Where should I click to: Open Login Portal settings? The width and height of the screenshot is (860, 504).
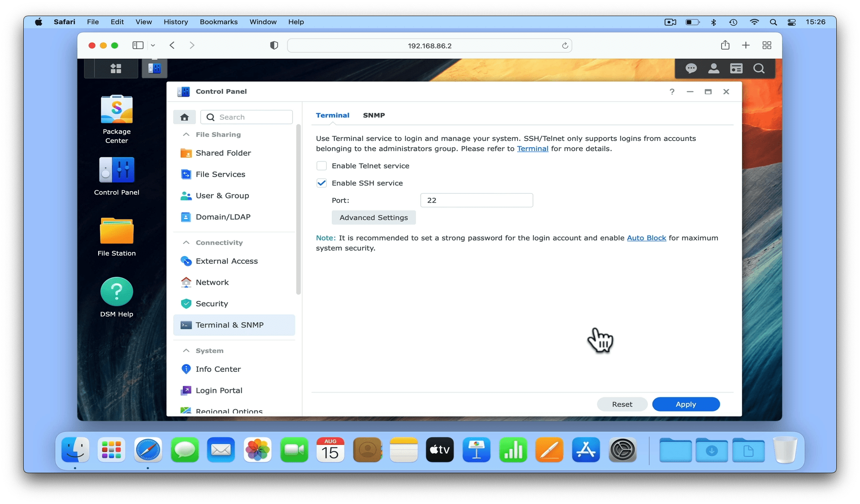point(234,390)
